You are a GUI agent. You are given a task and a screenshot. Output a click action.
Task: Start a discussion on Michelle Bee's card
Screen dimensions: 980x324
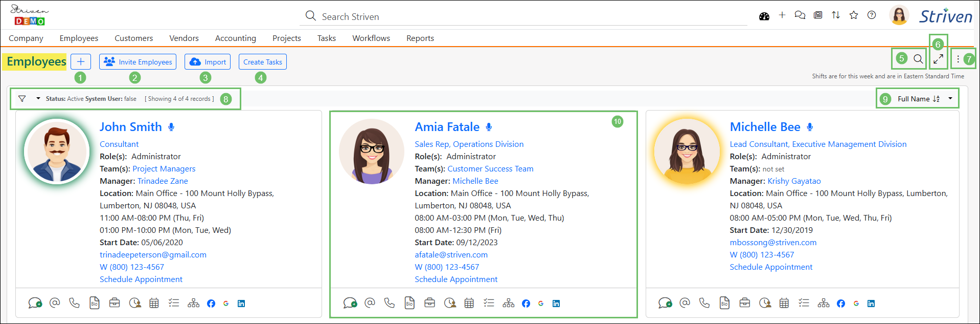coord(665,303)
